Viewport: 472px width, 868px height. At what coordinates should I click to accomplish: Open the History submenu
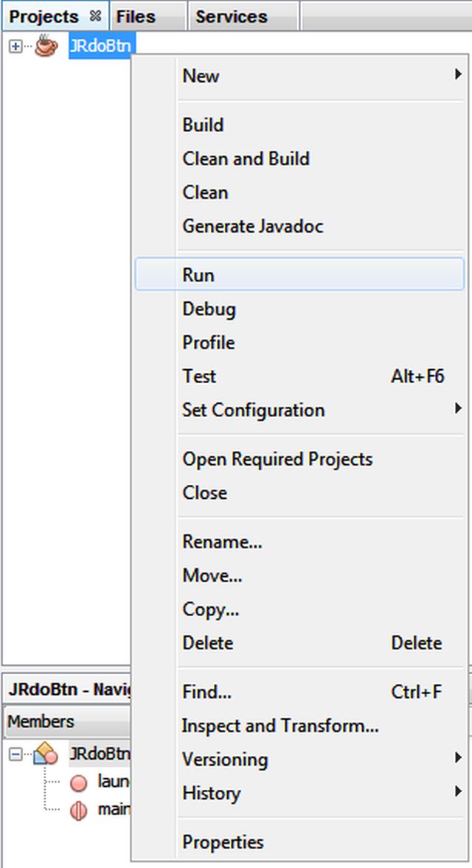(212, 794)
